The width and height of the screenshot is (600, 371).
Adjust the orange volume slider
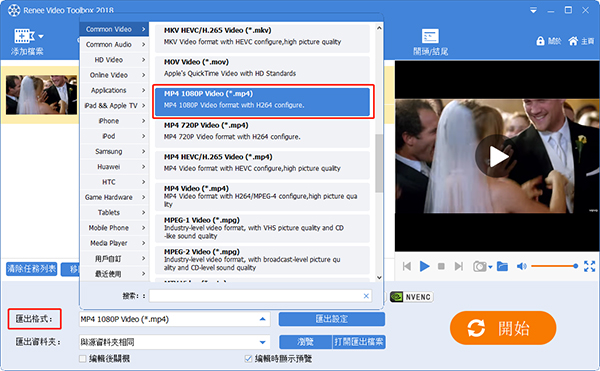(x=554, y=266)
